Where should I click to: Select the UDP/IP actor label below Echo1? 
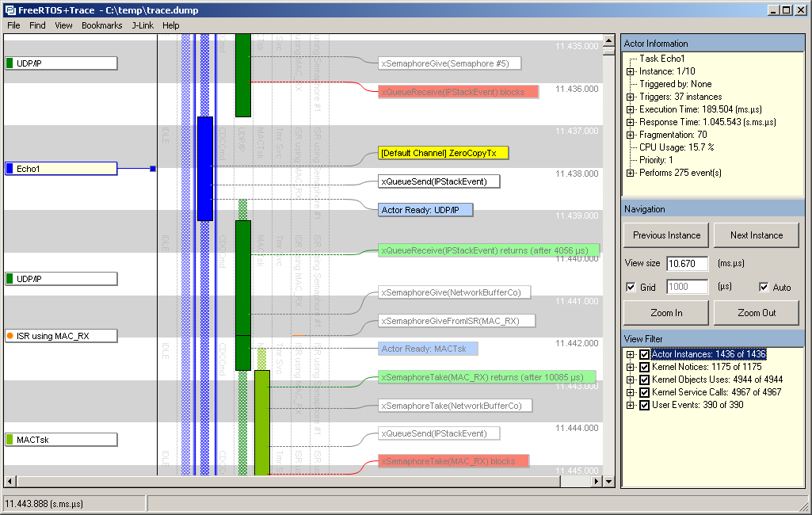(x=61, y=279)
